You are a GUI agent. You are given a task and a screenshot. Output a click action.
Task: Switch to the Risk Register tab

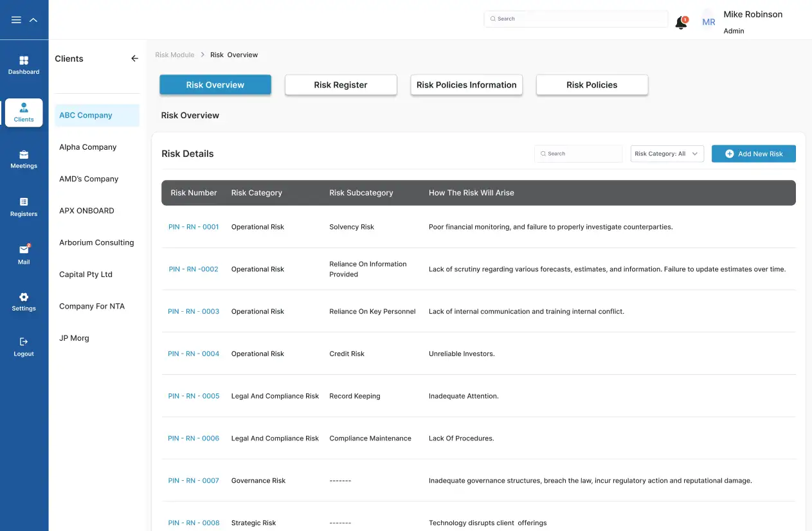(x=341, y=85)
